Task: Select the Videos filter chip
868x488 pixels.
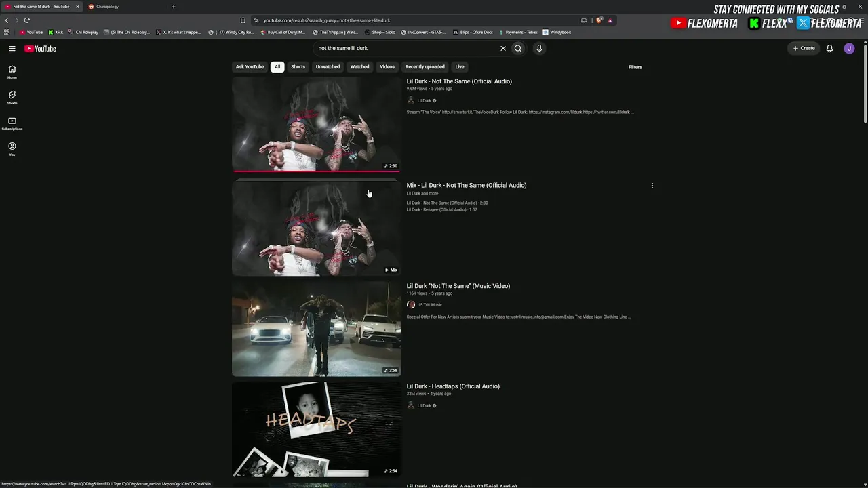Action: pos(387,67)
